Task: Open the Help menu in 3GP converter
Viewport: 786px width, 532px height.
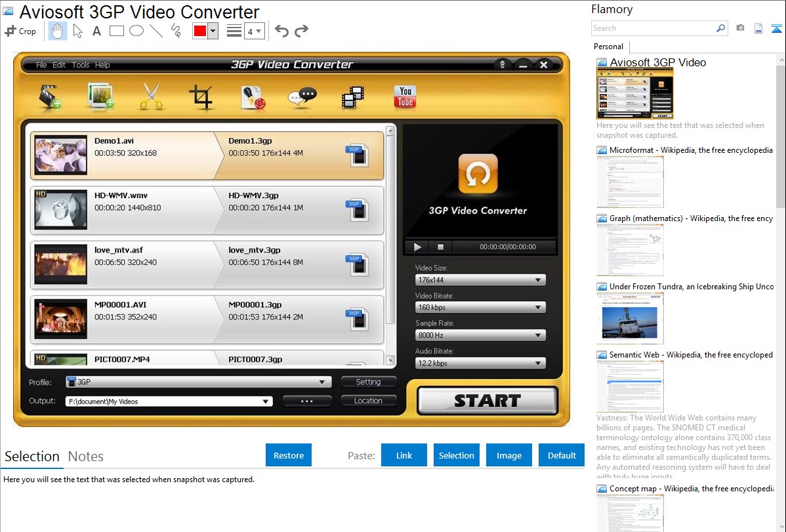Action: click(x=102, y=65)
